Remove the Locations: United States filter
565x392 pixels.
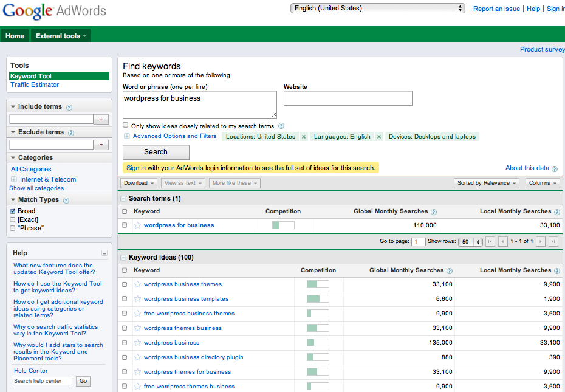coord(304,137)
